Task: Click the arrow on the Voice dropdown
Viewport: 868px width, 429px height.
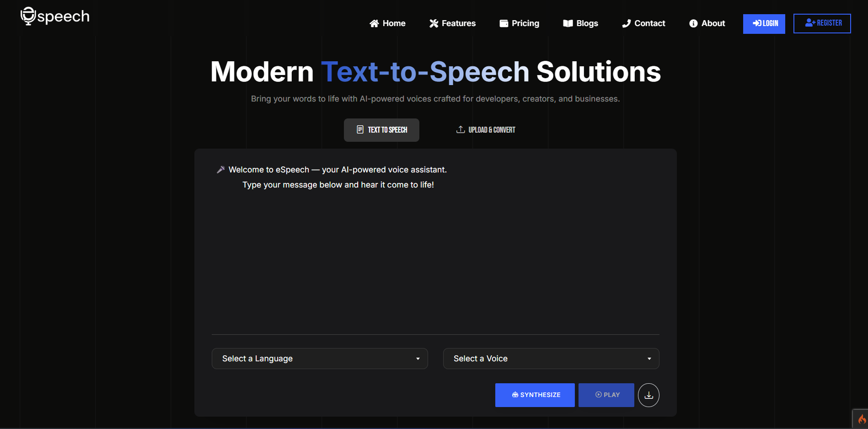Action: click(x=649, y=359)
